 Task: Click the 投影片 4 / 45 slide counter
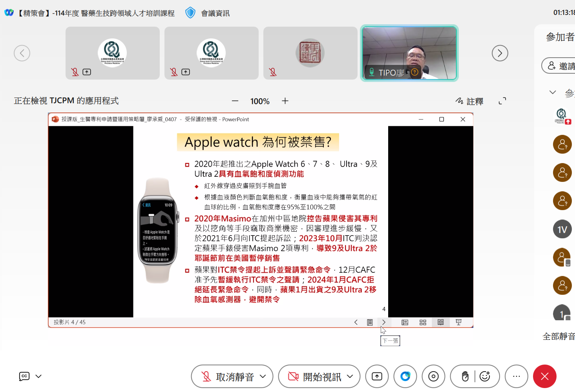coord(69,322)
